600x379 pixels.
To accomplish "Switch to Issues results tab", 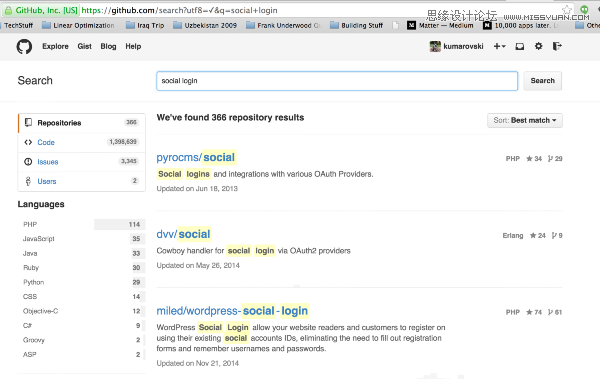I will point(82,162).
